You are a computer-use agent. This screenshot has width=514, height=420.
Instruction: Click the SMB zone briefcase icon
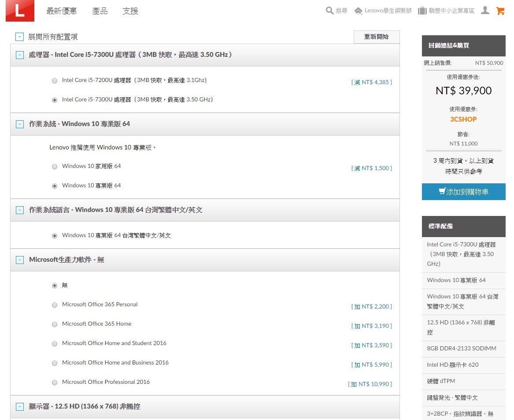point(422,11)
